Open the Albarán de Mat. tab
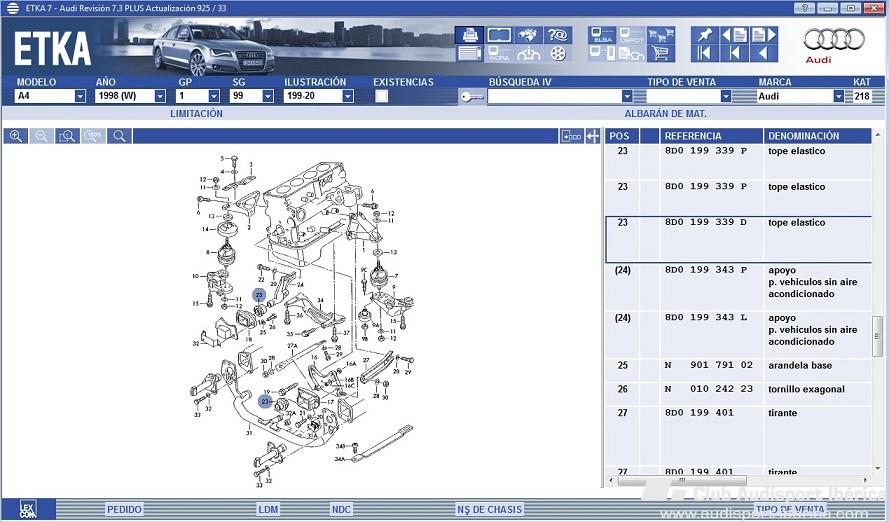Screen dimensions: 889x522 (666, 113)
